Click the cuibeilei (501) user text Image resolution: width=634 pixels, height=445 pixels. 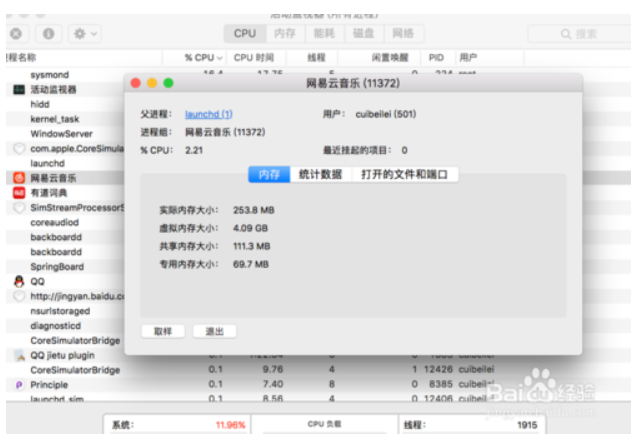386,114
